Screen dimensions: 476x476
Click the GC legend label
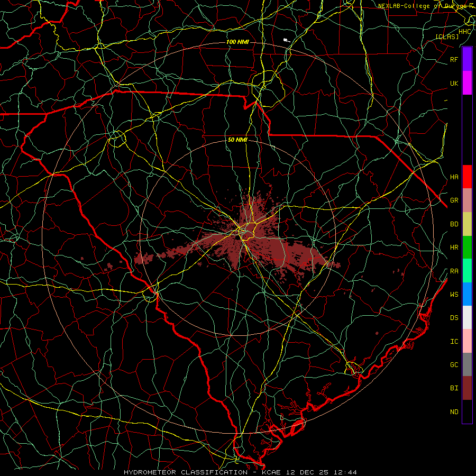[x=454, y=364]
